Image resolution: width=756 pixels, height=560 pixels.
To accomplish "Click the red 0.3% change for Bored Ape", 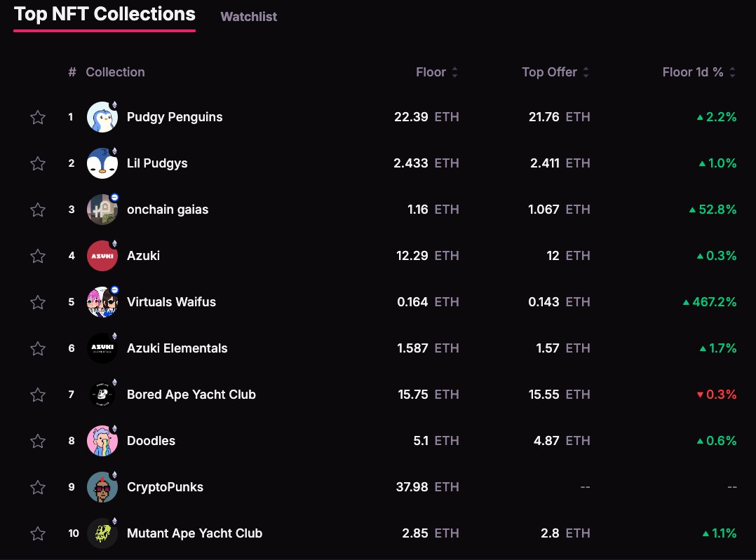I will click(717, 395).
